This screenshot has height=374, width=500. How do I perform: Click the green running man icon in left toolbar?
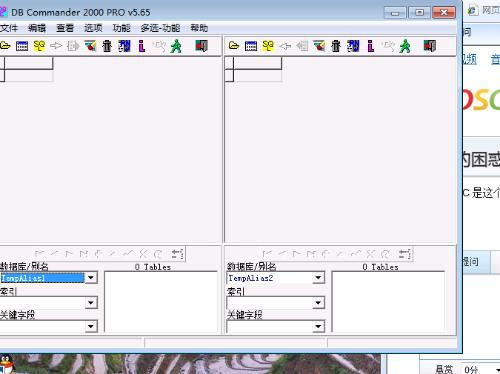(x=176, y=46)
